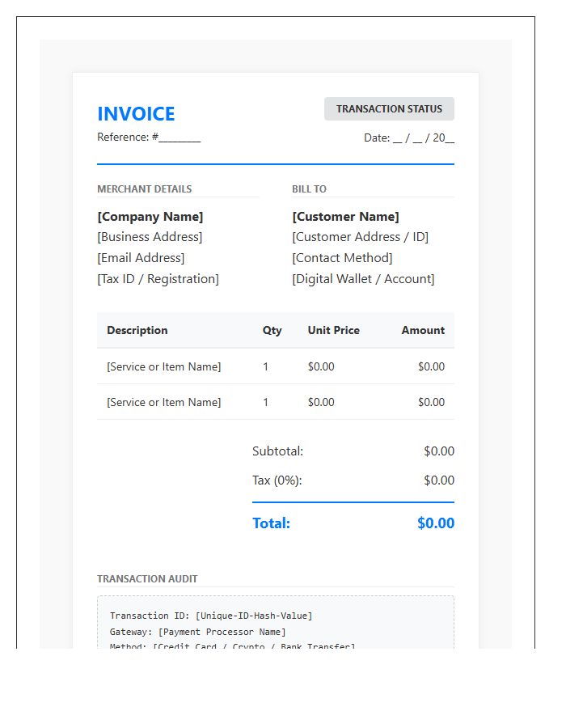This screenshot has height=728, width=566.
Task: Click the MERCHANT DETAILS section heading
Action: 144,189
